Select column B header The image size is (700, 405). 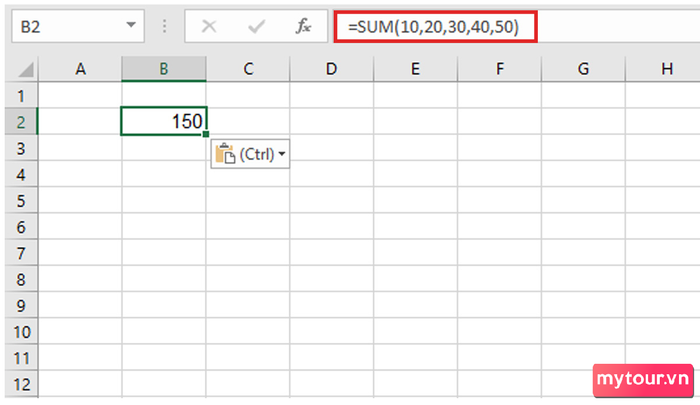[x=164, y=69]
